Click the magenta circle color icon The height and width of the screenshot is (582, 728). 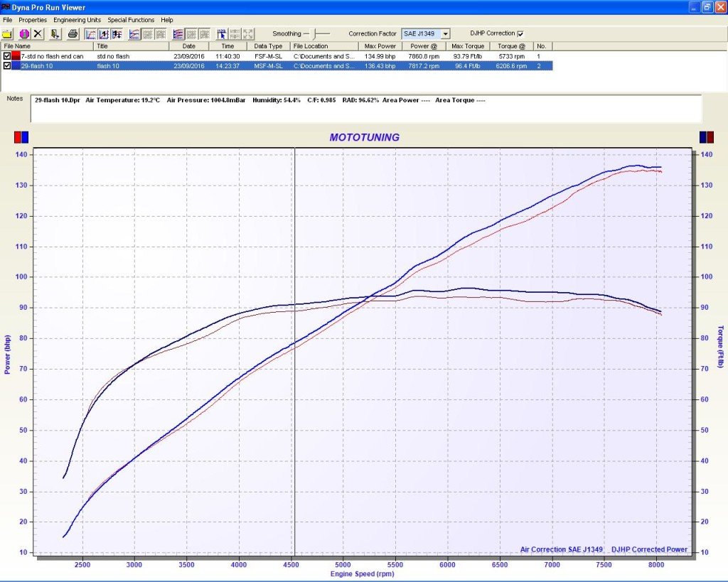(x=24, y=33)
